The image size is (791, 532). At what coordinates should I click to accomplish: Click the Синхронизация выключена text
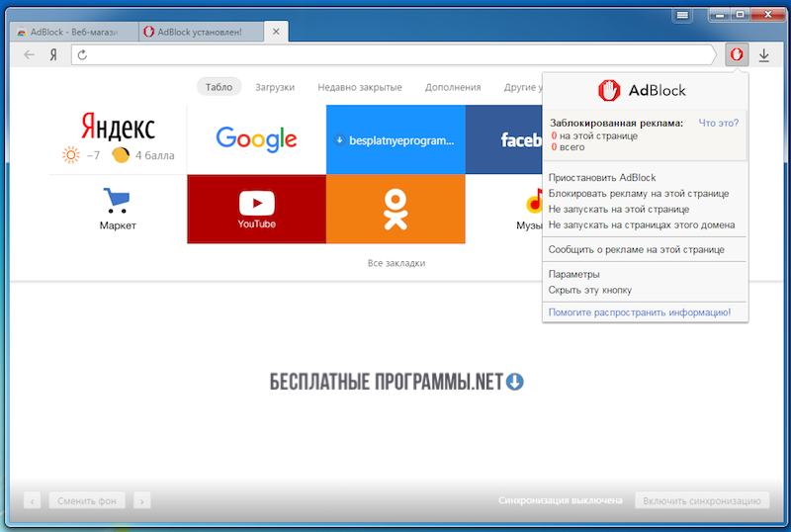pos(560,500)
